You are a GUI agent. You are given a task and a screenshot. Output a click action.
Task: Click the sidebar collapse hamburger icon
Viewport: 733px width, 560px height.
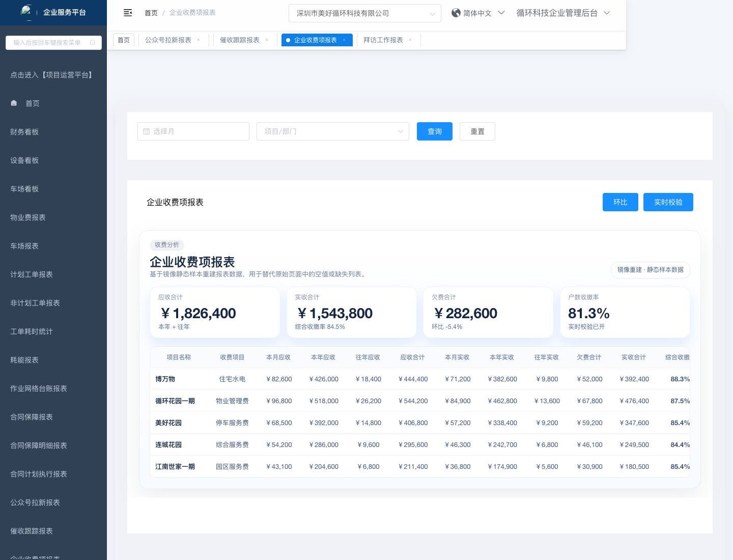click(128, 13)
